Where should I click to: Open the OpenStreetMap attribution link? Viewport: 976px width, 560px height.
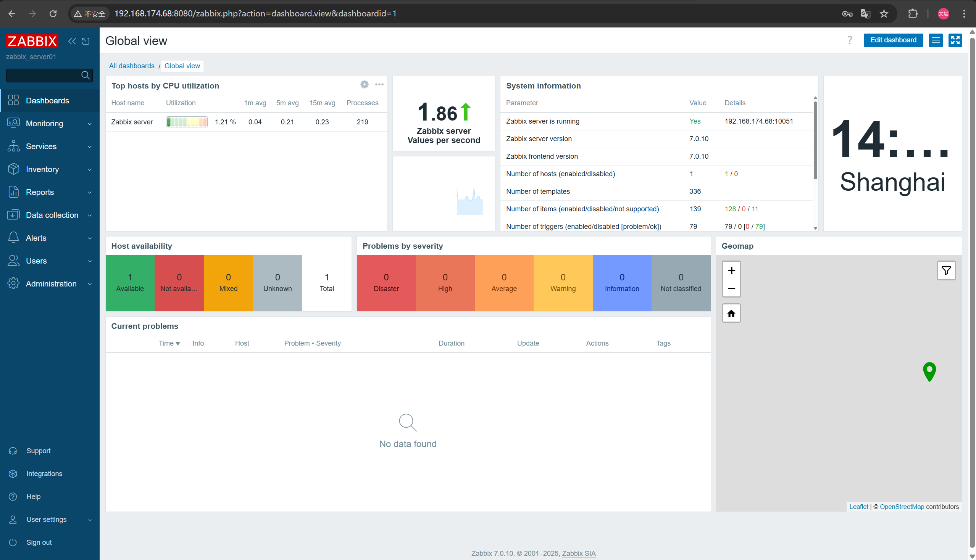(901, 507)
